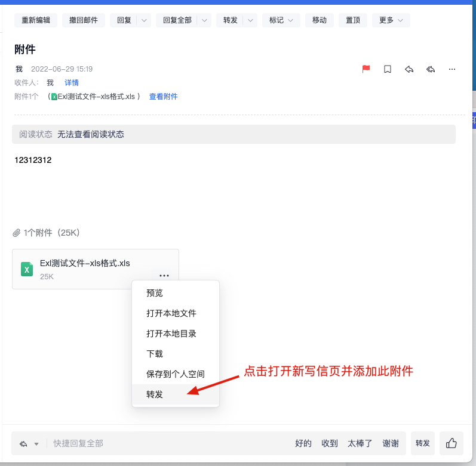Select 打开本地目录 in the menu
Image resolution: width=476 pixels, height=466 pixels.
tap(176, 334)
